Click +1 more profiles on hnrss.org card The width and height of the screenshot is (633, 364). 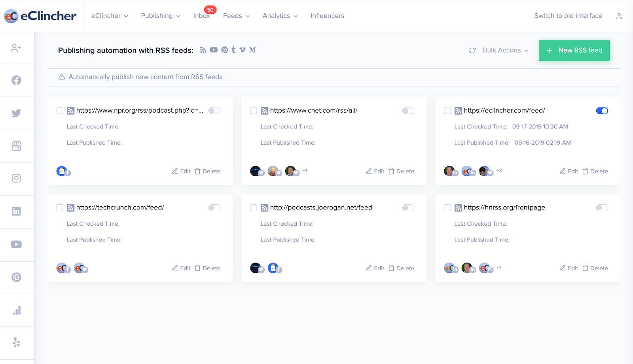click(498, 268)
